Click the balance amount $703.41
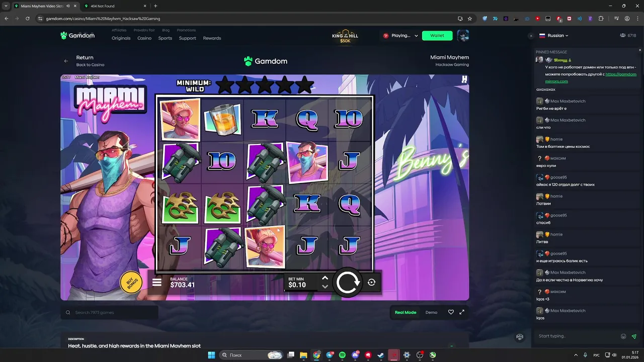This screenshot has height=362, width=644. (183, 285)
